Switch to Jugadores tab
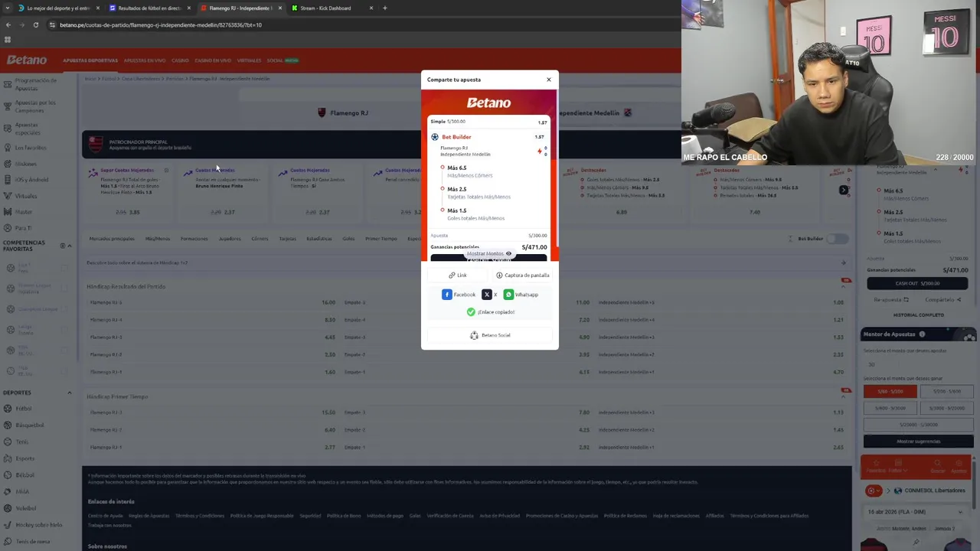The image size is (980, 551). [230, 239]
